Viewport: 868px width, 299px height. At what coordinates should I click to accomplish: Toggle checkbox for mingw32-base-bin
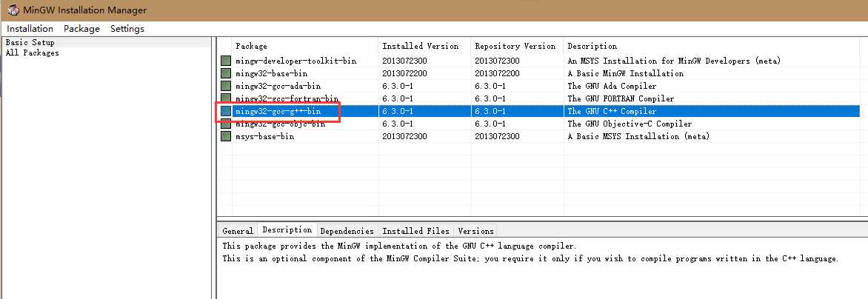coord(226,73)
